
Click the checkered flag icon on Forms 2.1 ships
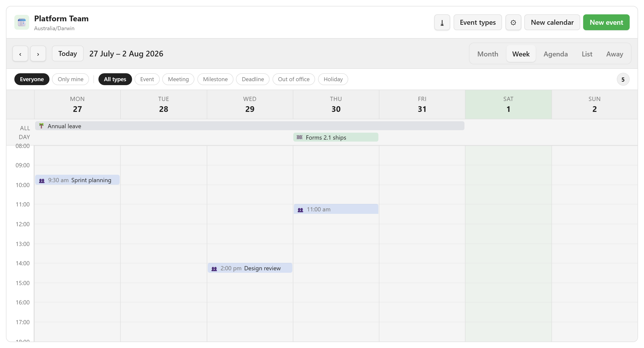point(299,137)
